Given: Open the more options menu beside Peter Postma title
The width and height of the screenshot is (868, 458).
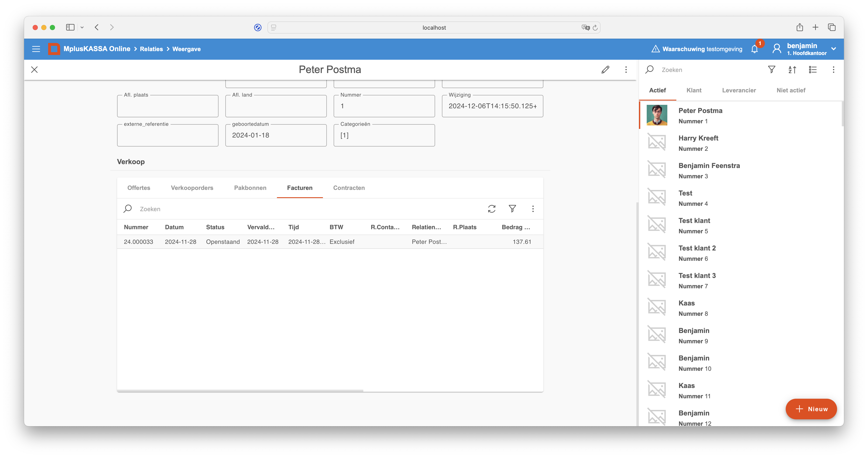Looking at the screenshot, I should (x=626, y=70).
